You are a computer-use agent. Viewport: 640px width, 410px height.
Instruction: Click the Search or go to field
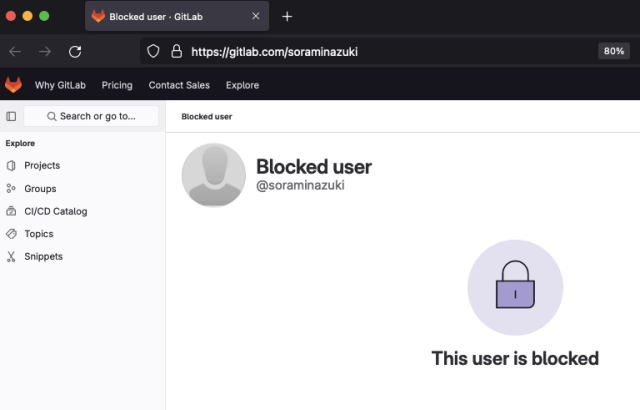(91, 116)
